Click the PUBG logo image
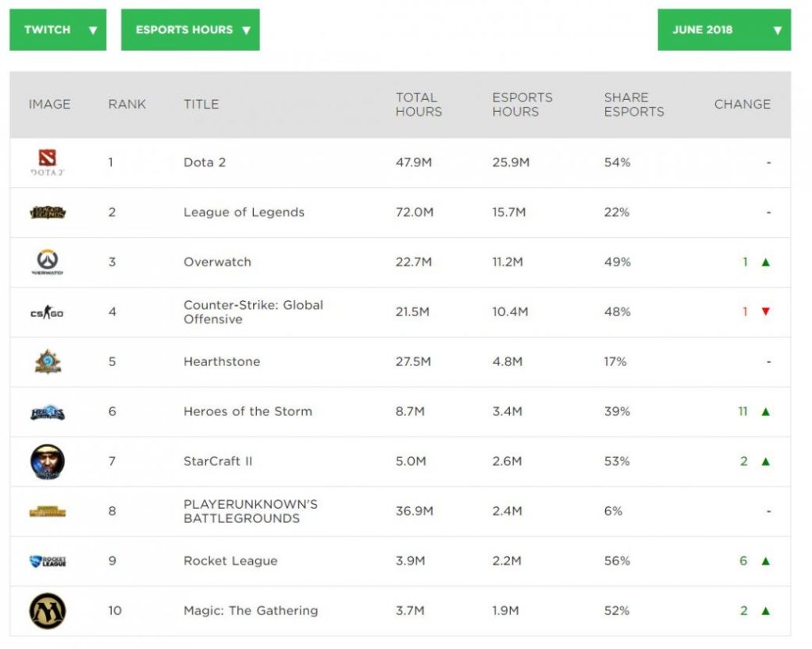Screen dimensions: 812x649 click(x=48, y=511)
